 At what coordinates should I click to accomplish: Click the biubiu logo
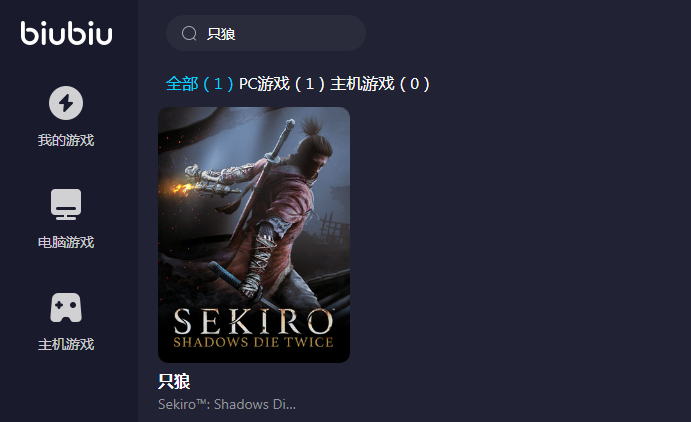pos(67,33)
